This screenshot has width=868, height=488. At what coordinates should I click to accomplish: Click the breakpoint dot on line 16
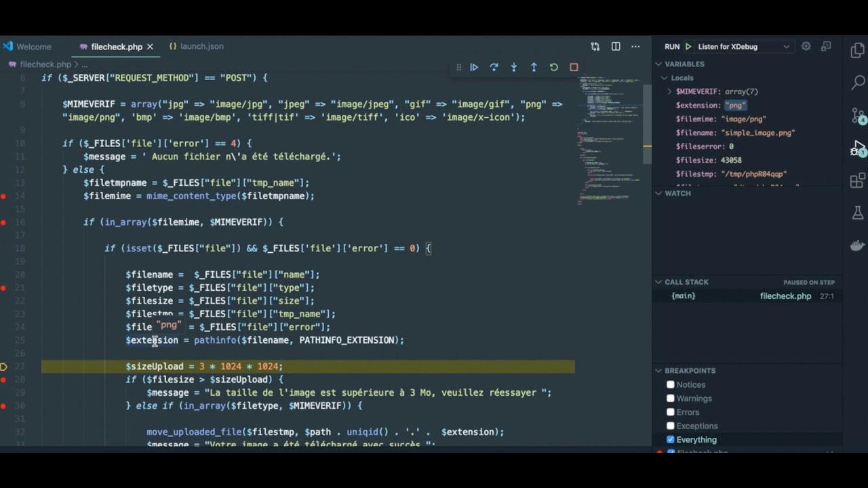click(x=3, y=222)
